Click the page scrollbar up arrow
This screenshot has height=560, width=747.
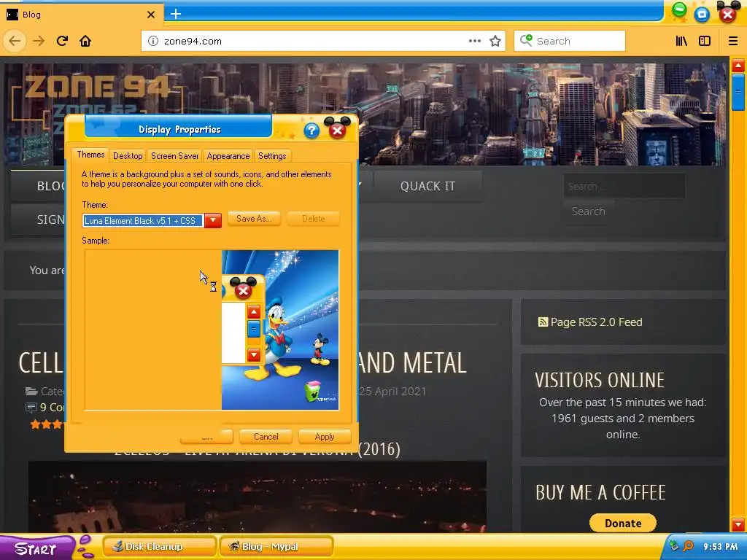738,65
